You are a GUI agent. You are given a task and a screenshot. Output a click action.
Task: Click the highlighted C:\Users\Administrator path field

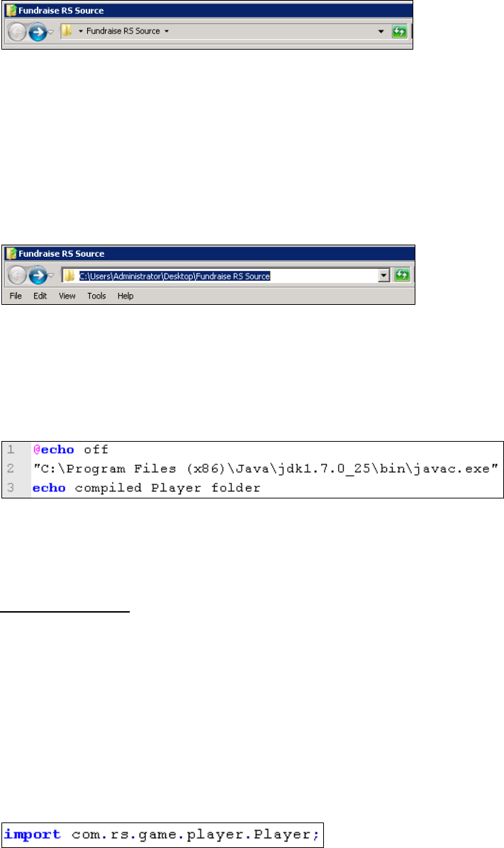tap(174, 276)
